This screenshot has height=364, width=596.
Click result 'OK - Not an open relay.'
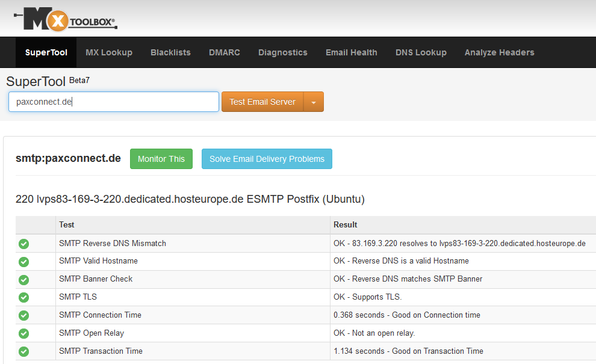coord(374,333)
